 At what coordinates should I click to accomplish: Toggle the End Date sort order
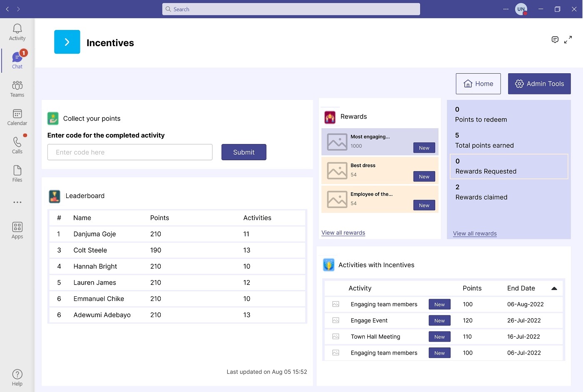click(x=554, y=288)
